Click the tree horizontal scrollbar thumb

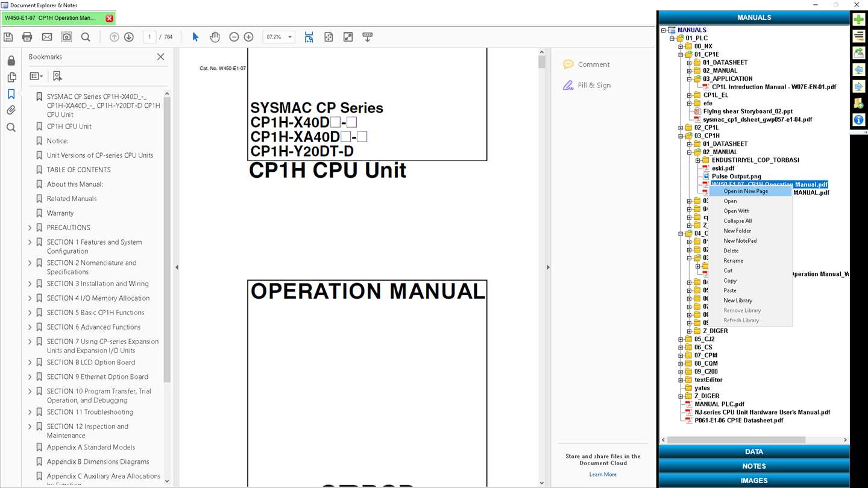tap(736, 440)
